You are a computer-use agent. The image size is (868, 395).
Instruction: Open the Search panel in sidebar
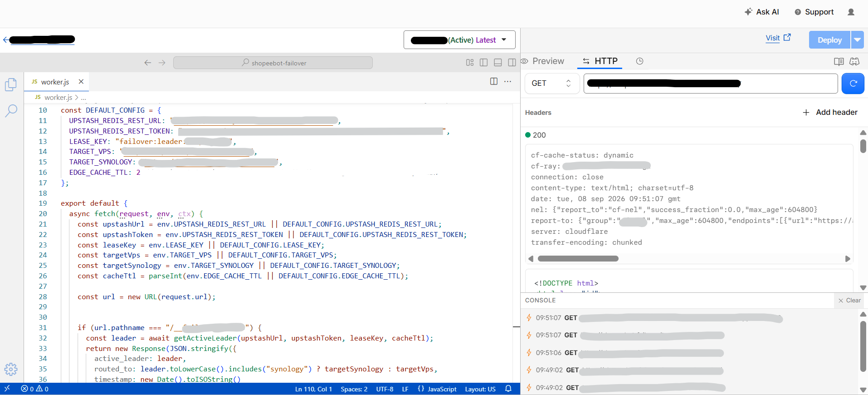click(11, 110)
